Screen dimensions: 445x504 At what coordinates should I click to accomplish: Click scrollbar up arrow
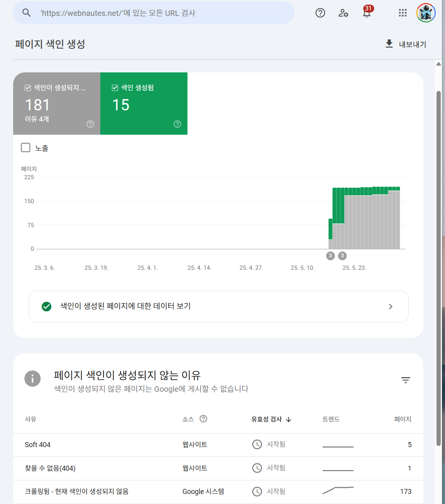(x=438, y=64)
